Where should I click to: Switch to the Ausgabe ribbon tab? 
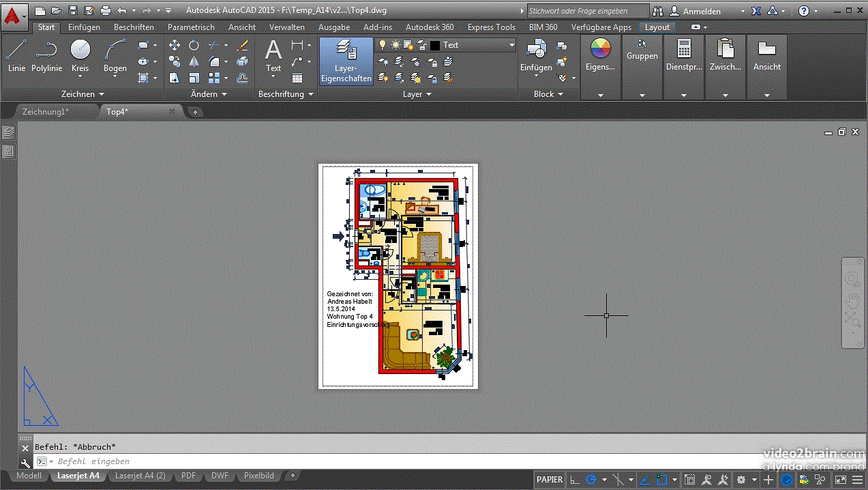[x=334, y=27]
